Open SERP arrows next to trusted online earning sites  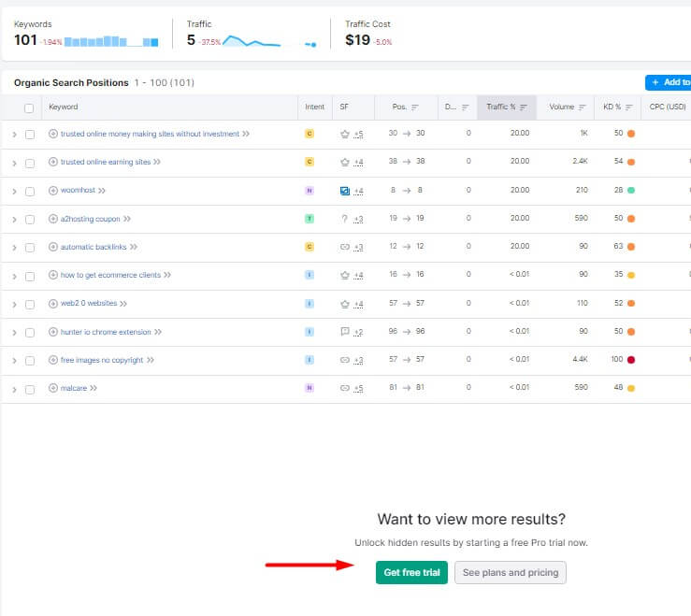(x=157, y=162)
